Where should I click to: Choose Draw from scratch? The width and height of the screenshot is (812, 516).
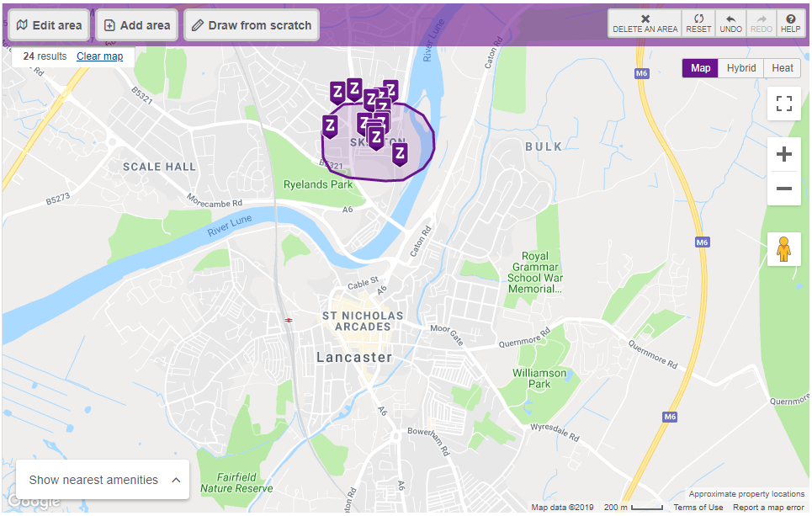pyautogui.click(x=252, y=25)
